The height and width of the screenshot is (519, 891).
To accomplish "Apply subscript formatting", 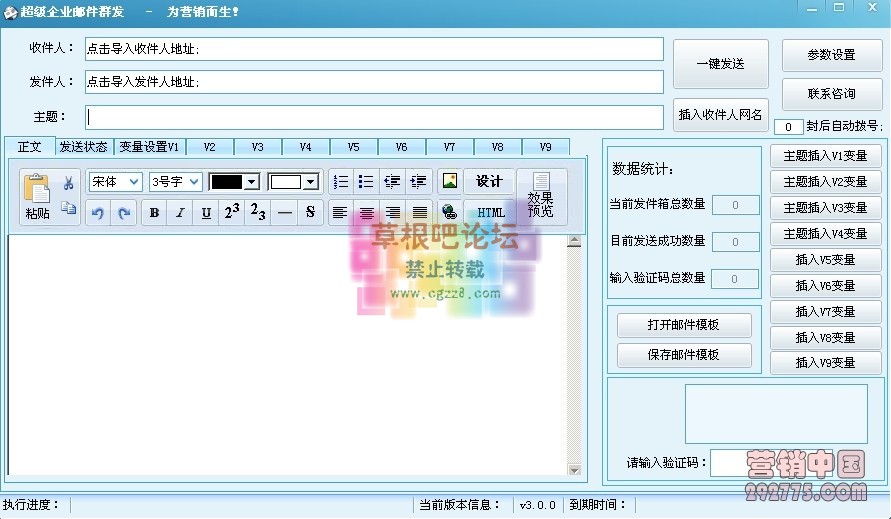I will [x=258, y=212].
